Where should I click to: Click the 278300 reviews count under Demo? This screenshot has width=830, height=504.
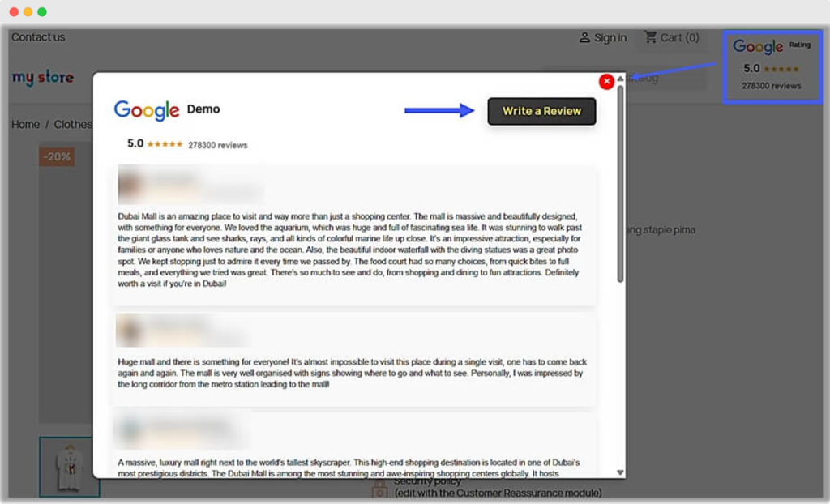(218, 146)
